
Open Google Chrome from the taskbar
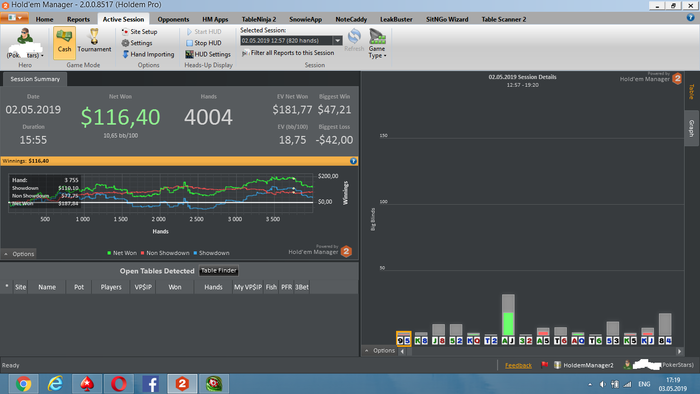23,384
